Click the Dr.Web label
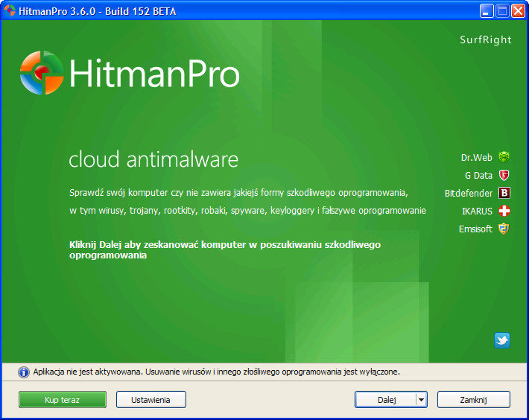The image size is (529, 420). click(x=476, y=157)
